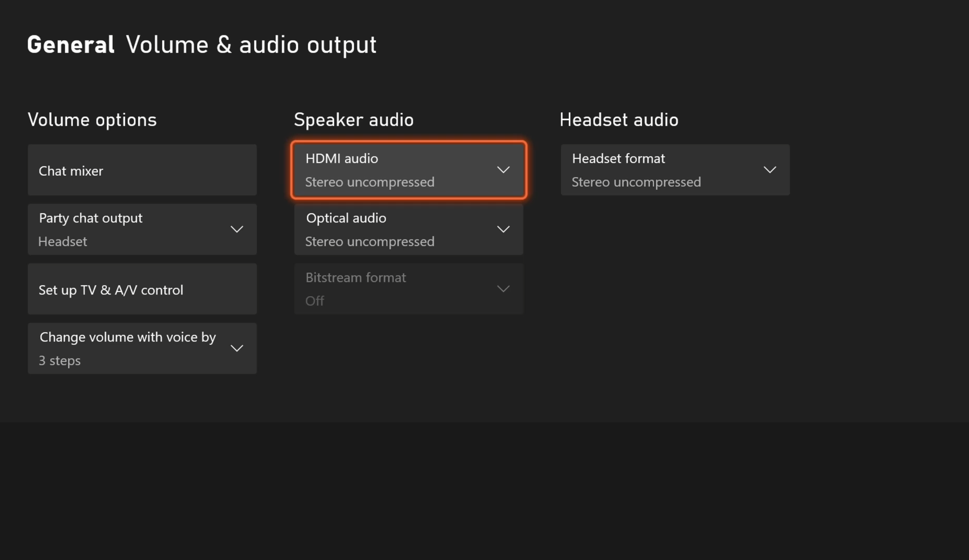The image size is (969, 560).
Task: Click the HDMI audio dropdown chevron
Action: (x=503, y=169)
